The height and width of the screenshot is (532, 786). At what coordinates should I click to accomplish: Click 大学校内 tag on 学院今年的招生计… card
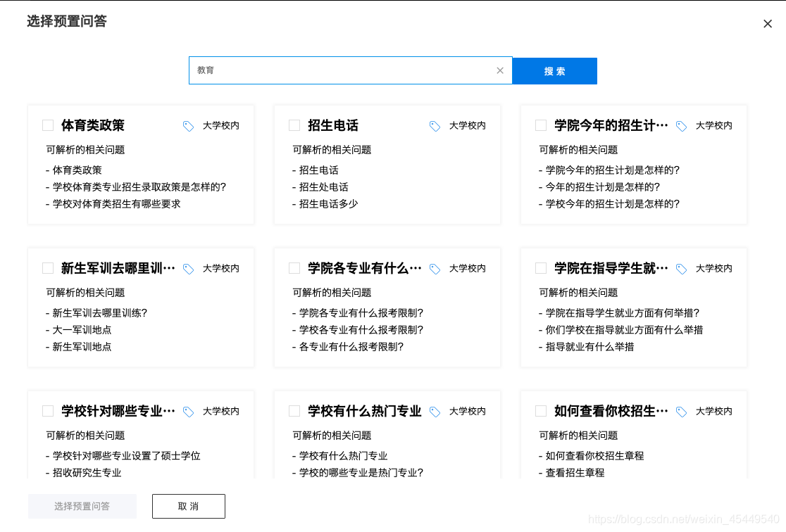[x=714, y=126]
